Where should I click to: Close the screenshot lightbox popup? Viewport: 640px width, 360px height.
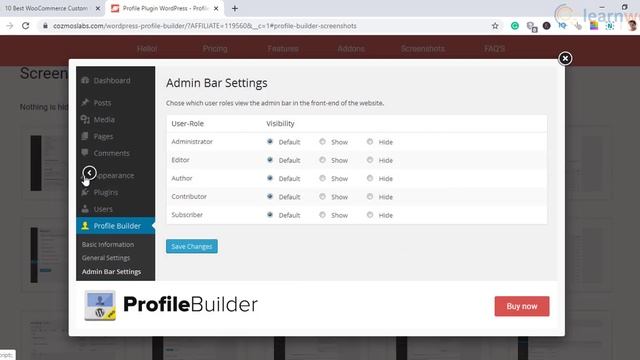(x=565, y=59)
